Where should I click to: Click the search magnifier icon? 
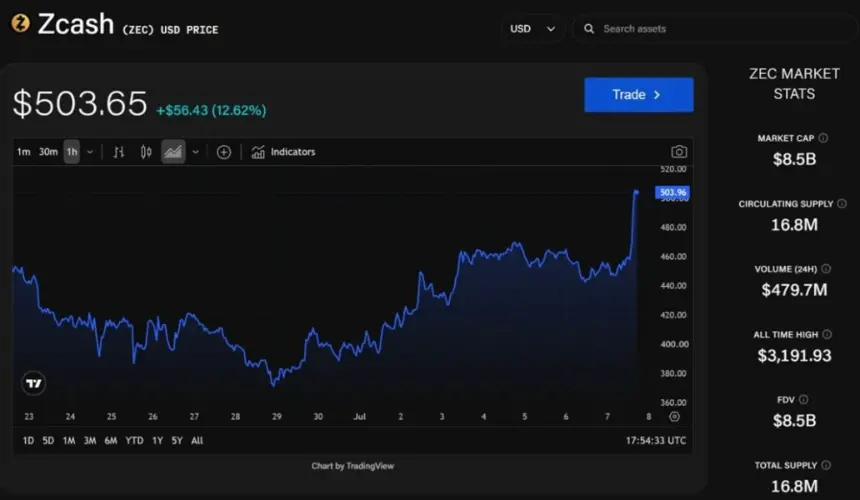tap(589, 29)
